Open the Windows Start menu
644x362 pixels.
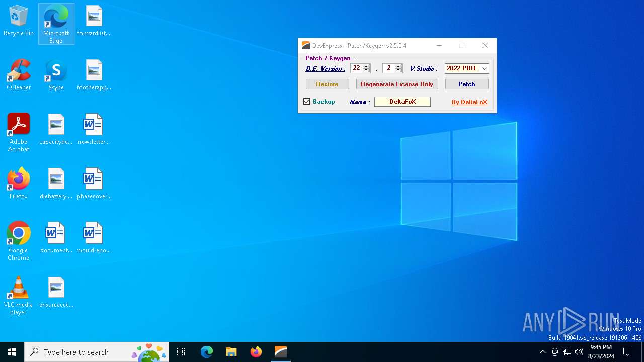[x=12, y=352]
